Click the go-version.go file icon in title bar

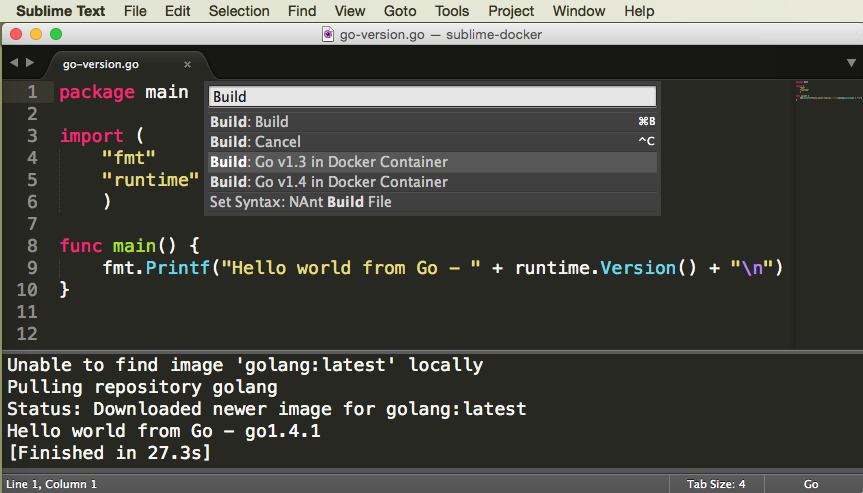(328, 34)
